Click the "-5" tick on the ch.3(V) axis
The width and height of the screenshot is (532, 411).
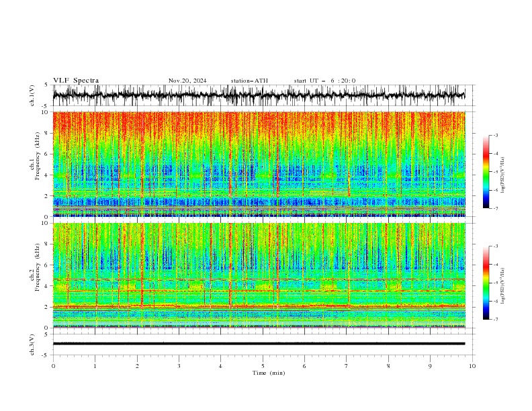[x=45, y=355]
